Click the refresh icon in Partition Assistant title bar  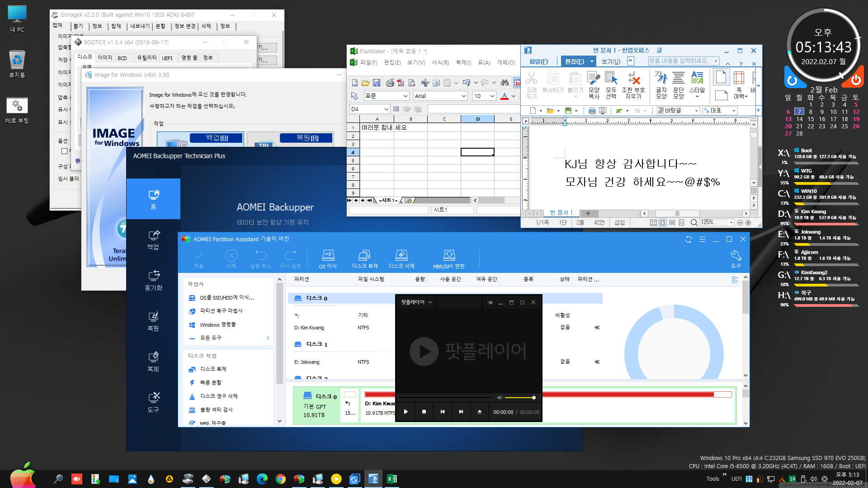(689, 239)
